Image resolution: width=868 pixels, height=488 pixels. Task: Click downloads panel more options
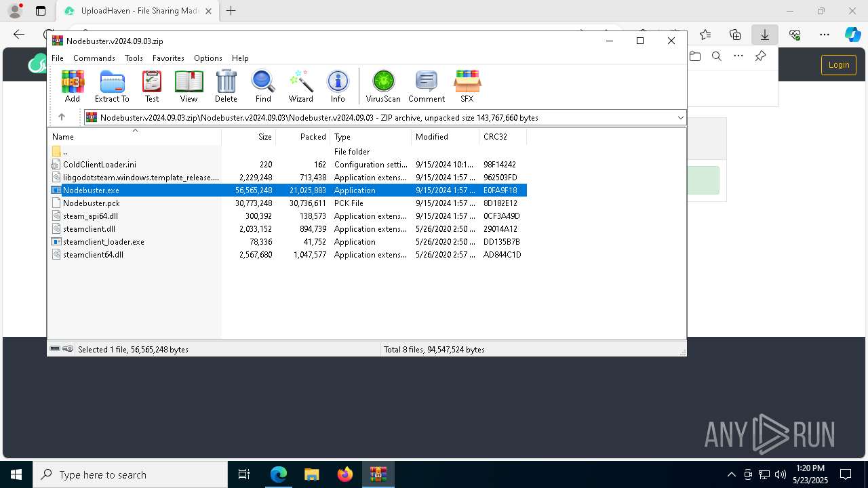click(x=738, y=56)
